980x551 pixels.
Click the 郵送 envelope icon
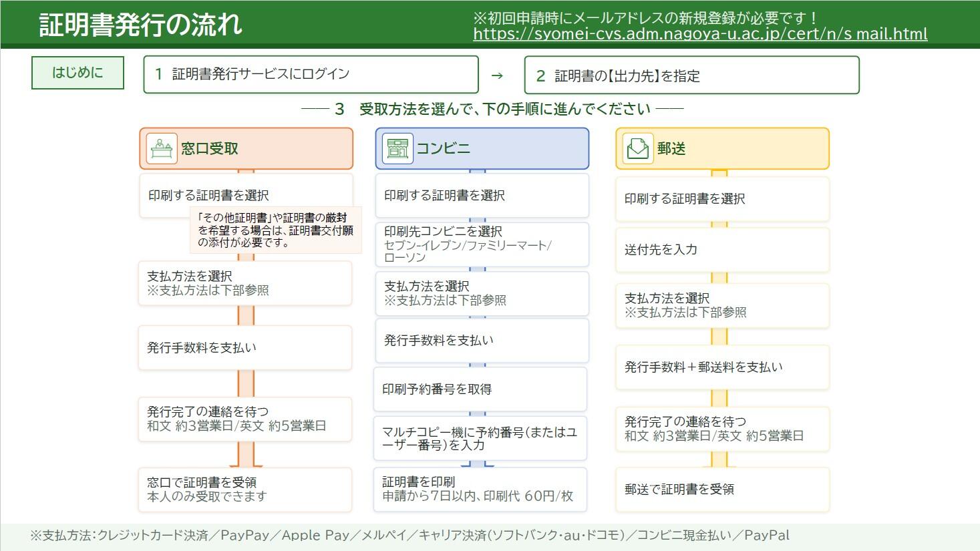point(637,148)
